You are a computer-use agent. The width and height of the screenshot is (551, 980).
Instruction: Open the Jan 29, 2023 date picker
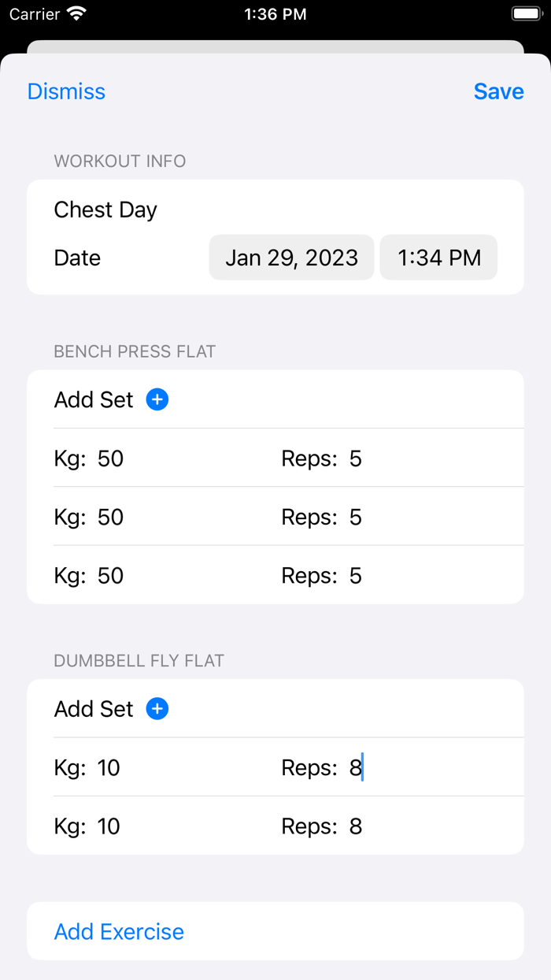pos(291,258)
